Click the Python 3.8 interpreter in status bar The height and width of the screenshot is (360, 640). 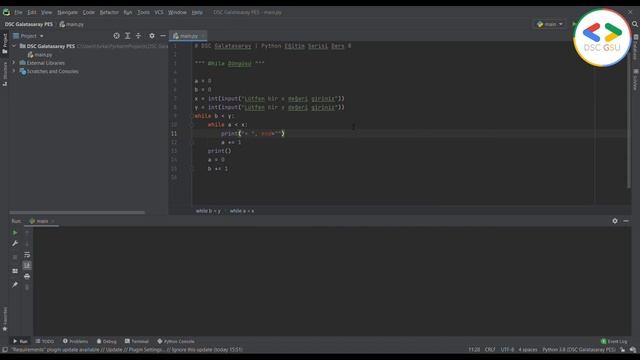(579, 350)
